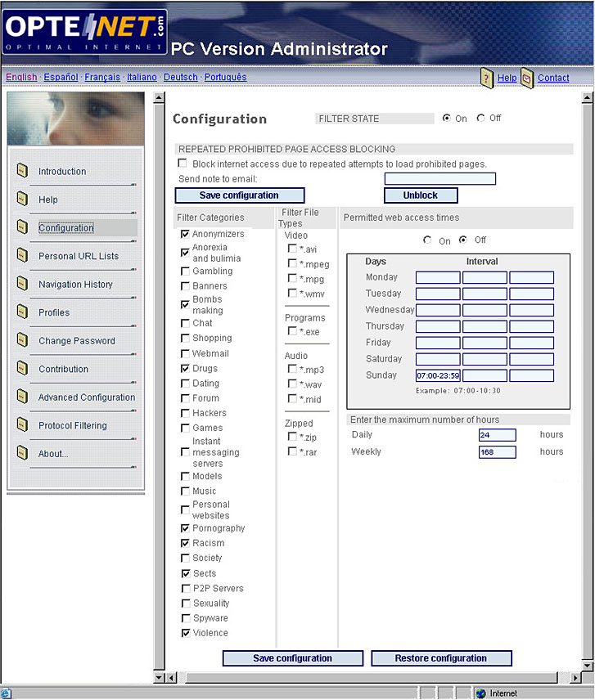
Task: Check the Spyware filter category
Action: click(186, 618)
